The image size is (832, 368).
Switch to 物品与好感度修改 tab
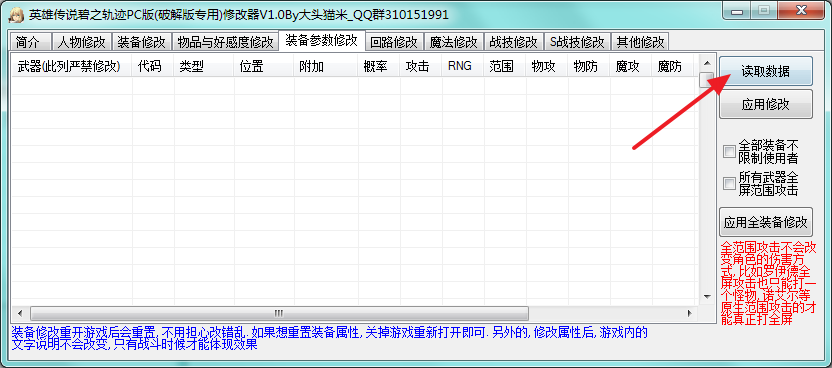click(225, 42)
